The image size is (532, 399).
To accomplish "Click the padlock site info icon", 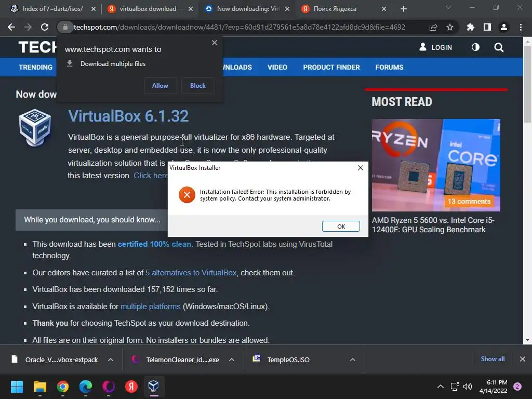I will click(x=65, y=27).
